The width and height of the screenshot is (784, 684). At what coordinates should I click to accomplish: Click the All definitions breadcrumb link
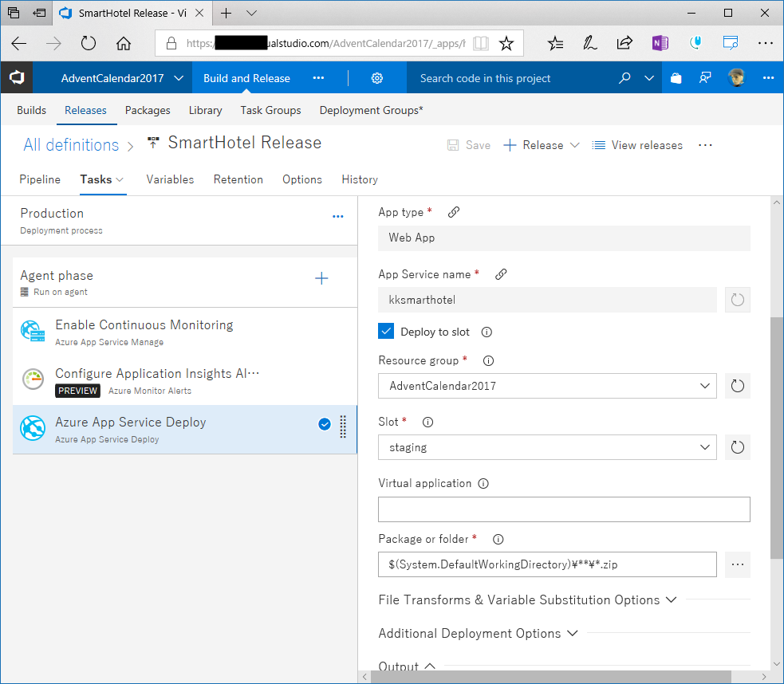pos(71,145)
